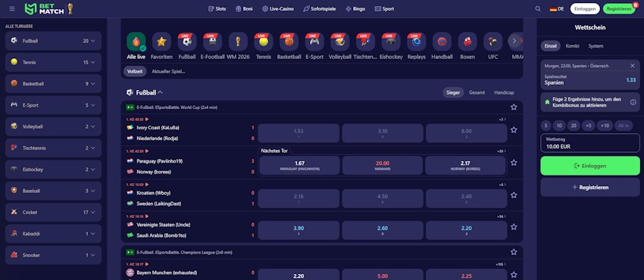Select the WM 2026 trophy icon

pyautogui.click(x=238, y=42)
